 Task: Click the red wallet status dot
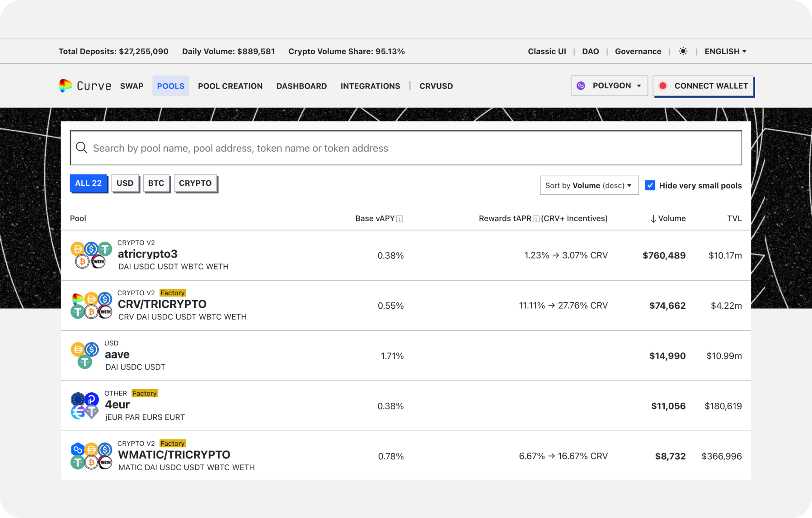pyautogui.click(x=663, y=86)
